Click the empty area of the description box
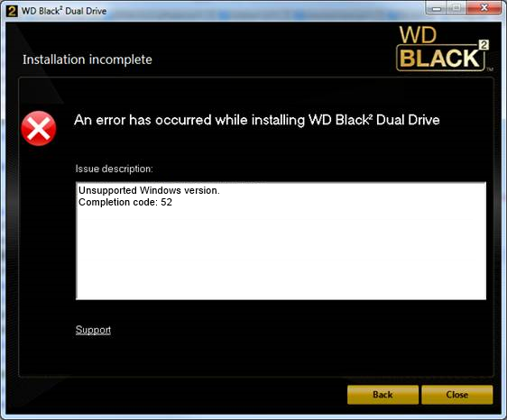The height and width of the screenshot is (420, 507). (x=281, y=255)
